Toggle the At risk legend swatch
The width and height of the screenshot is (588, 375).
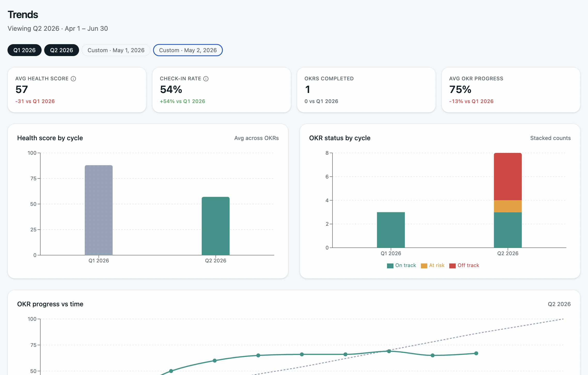[424, 266]
